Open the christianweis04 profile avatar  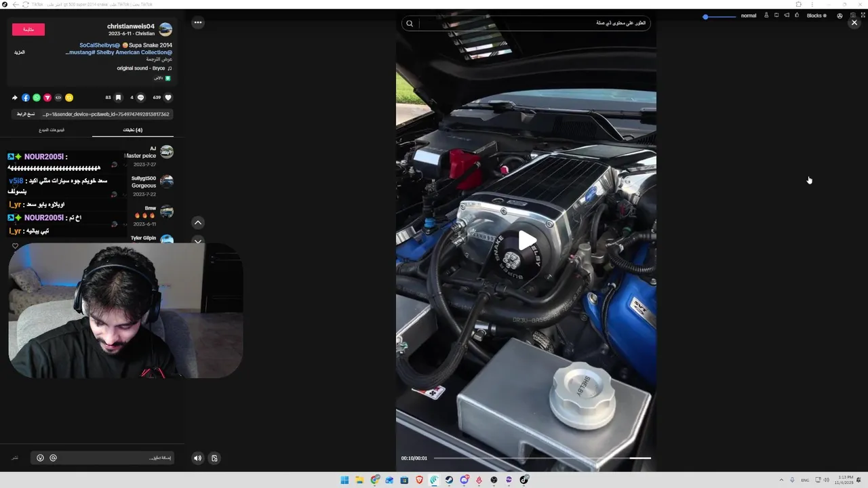coord(165,30)
